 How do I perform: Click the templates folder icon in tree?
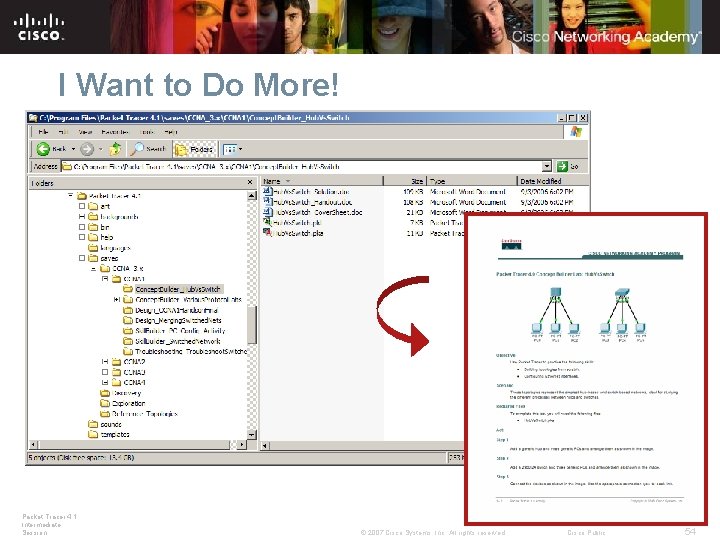93,434
